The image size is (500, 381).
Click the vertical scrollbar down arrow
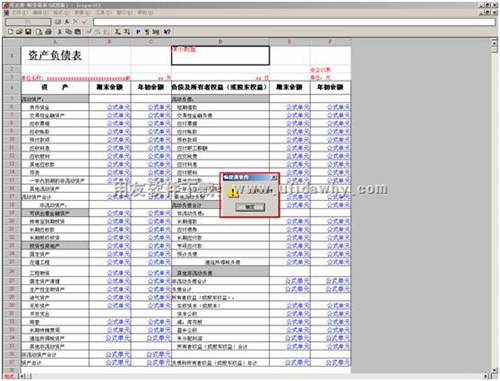tap(495, 370)
